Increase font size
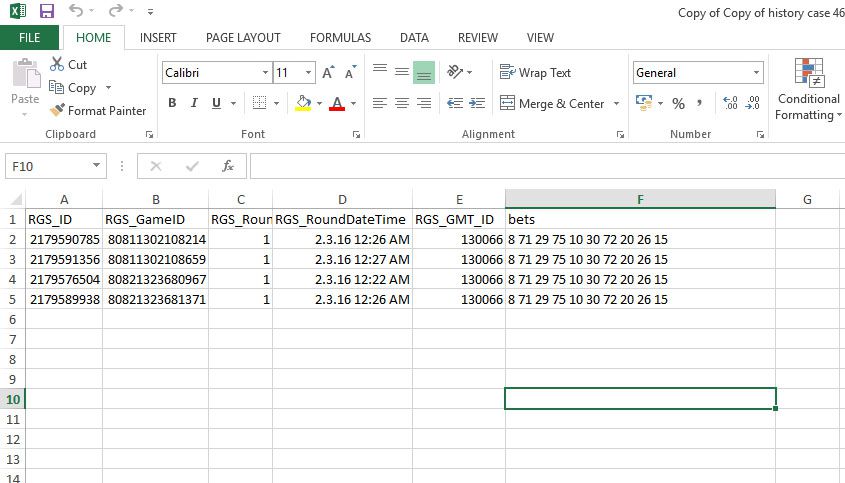This screenshot has width=845, height=483. pos(328,72)
